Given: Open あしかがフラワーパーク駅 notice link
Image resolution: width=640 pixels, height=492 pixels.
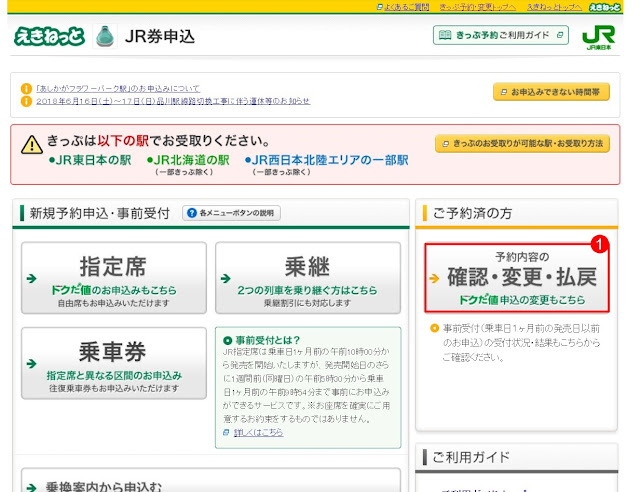Looking at the screenshot, I should pyautogui.click(x=118, y=89).
